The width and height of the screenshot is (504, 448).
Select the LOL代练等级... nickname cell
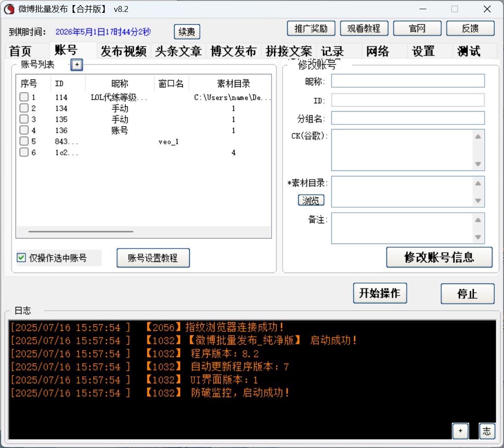coord(119,97)
